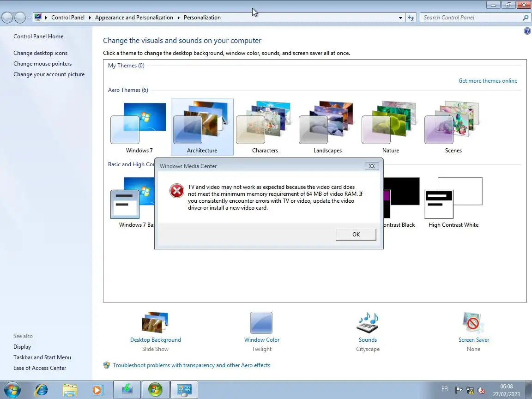Select the Nature theme
This screenshot has height=399, width=532.
coord(391,127)
